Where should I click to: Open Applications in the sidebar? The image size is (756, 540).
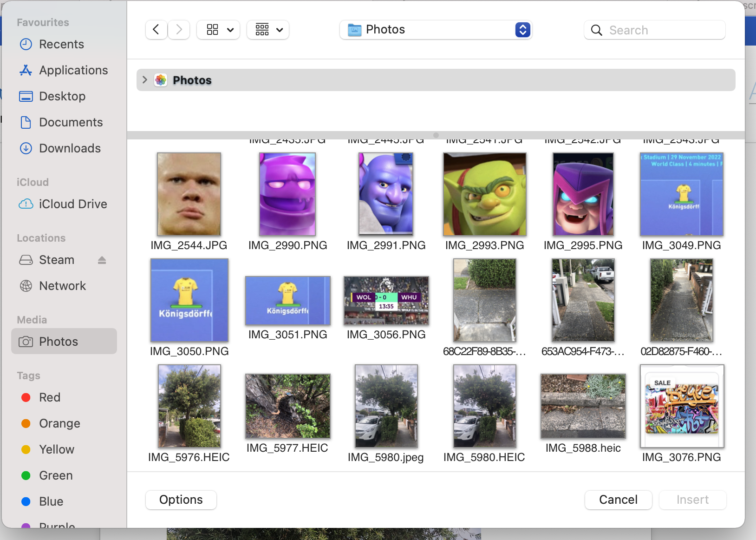point(64,70)
